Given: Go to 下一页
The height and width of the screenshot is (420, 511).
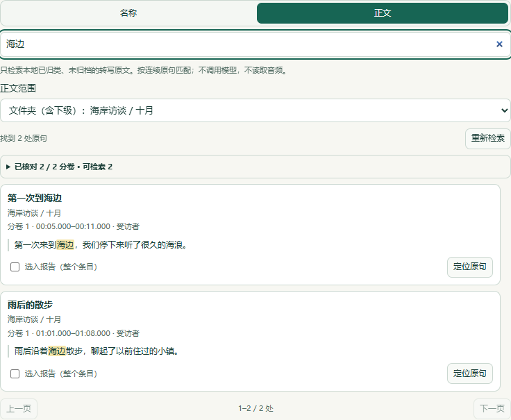Looking at the screenshot, I should tap(492, 409).
